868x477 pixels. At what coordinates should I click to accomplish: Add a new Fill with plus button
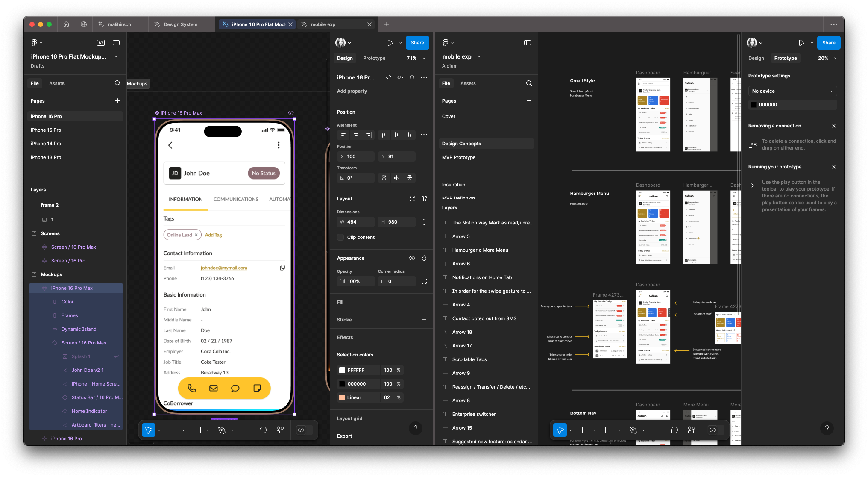424,302
